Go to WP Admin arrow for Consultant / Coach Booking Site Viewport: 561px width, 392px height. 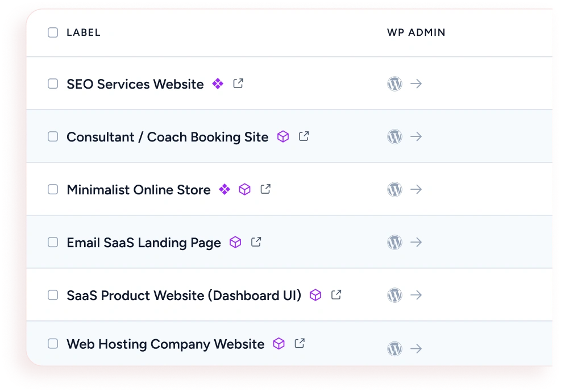pyautogui.click(x=416, y=137)
